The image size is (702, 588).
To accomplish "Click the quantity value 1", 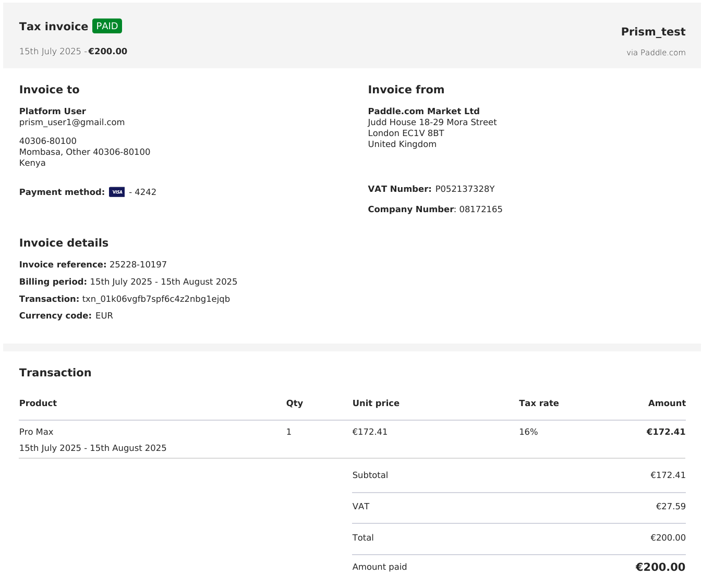I will coord(289,432).
